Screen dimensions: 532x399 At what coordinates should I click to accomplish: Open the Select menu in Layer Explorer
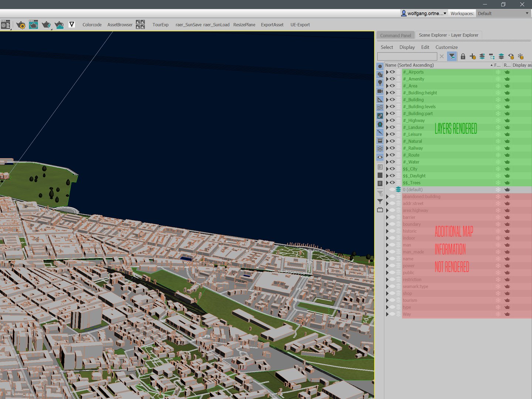[387, 47]
